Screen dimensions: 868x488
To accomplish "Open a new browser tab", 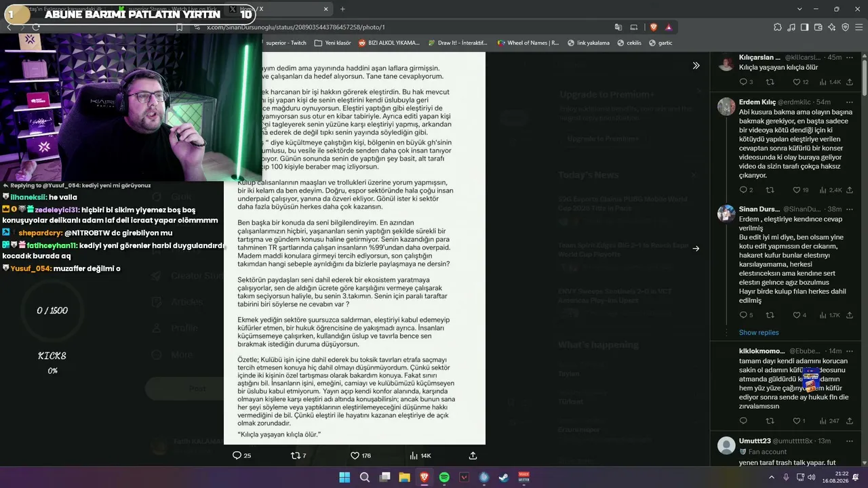I will pos(342,9).
